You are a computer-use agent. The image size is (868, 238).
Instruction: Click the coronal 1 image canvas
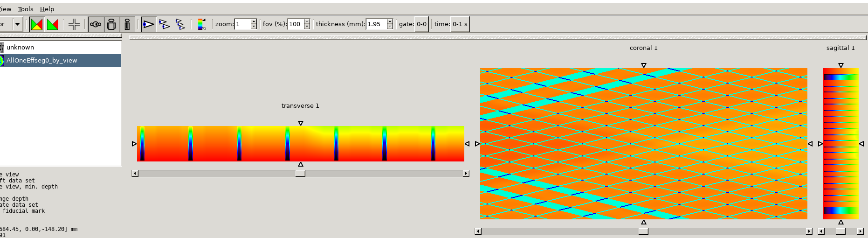[x=644, y=144]
